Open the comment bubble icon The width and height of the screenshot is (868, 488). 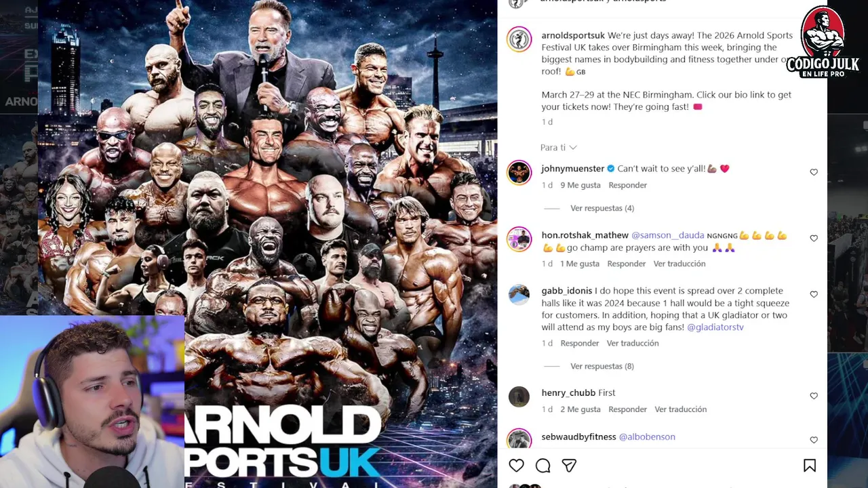click(x=542, y=466)
